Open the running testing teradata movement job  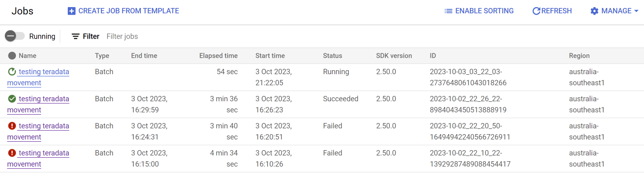point(38,77)
